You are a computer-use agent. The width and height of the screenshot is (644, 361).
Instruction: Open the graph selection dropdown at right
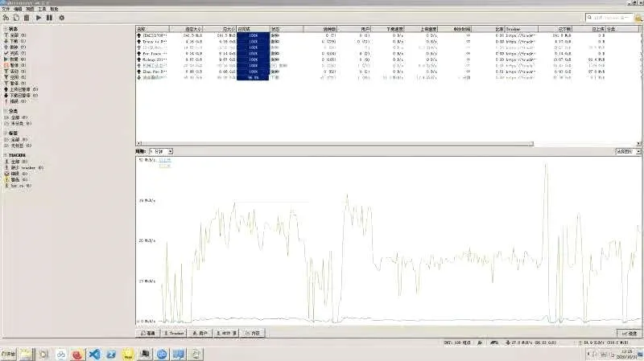tap(628, 151)
